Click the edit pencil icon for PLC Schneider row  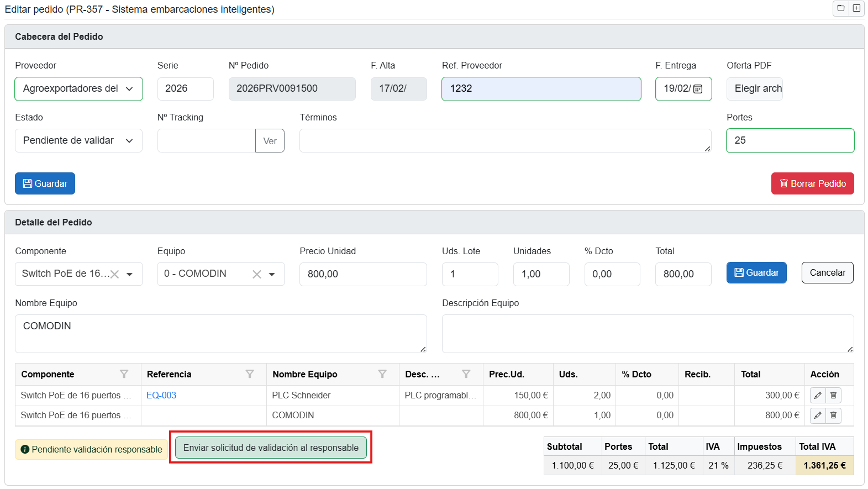coord(818,396)
